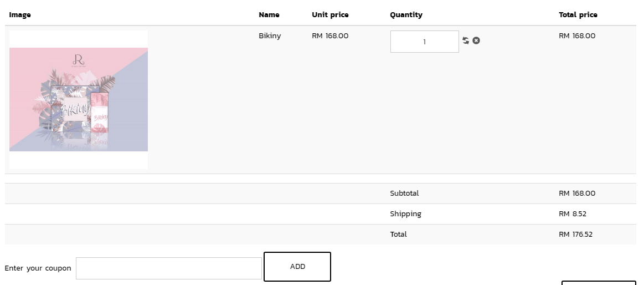Click the Subtotal row label
644x285 pixels.
pyautogui.click(x=404, y=194)
